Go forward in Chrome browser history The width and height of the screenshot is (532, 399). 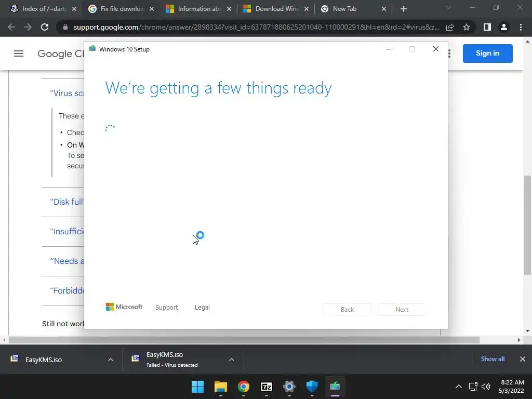[28, 27]
